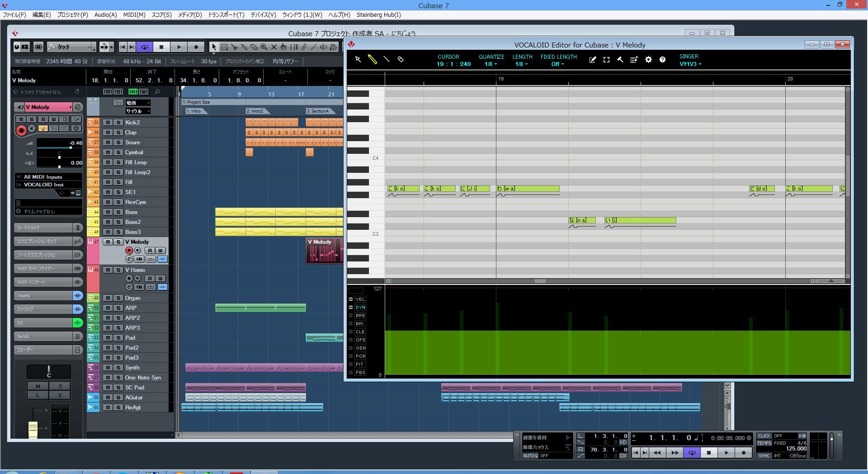The image size is (868, 474).
Task: Select the V Melody clip in arrangement
Action: click(324, 251)
